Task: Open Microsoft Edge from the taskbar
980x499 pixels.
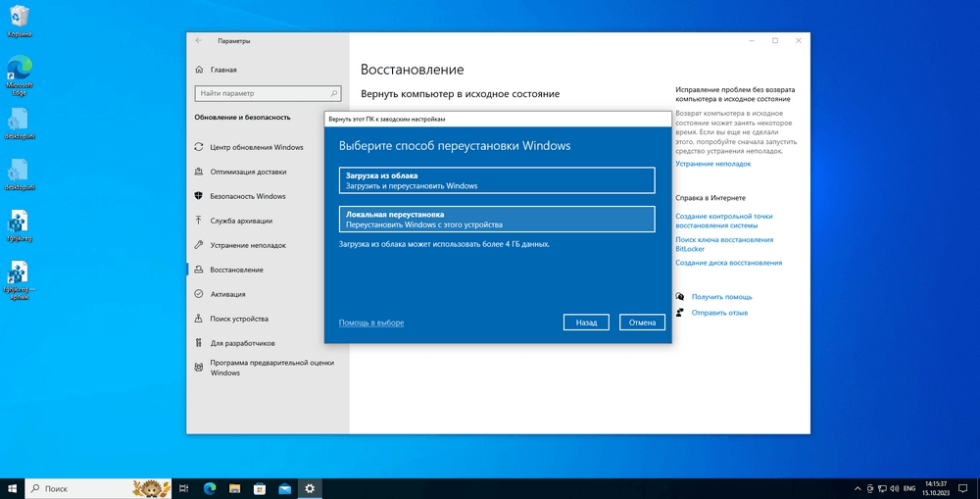Action: [x=209, y=488]
